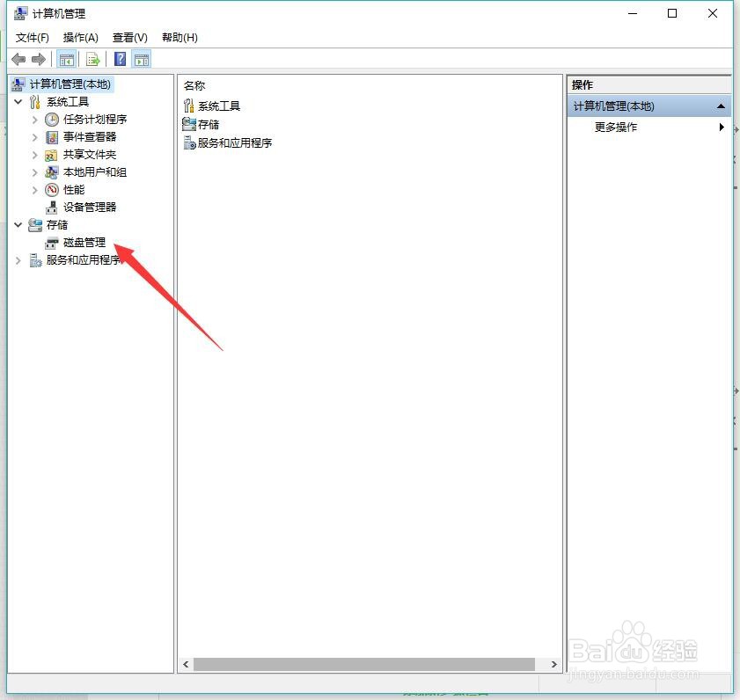The image size is (740, 700).
Task: Expand the 服务和应用程序 tree node
Action: pyautogui.click(x=18, y=260)
